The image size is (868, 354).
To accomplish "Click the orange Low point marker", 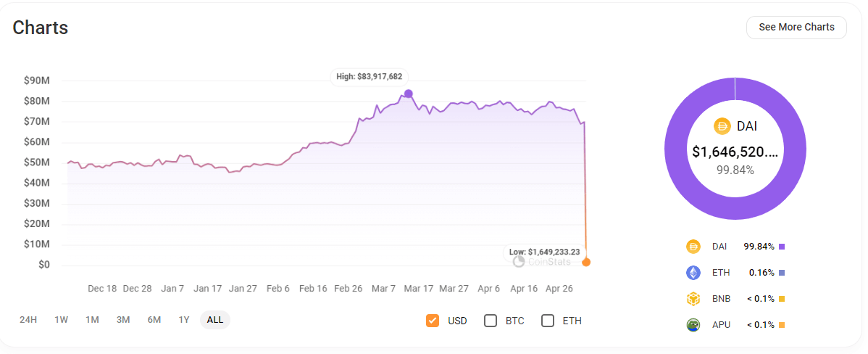I will [x=586, y=262].
